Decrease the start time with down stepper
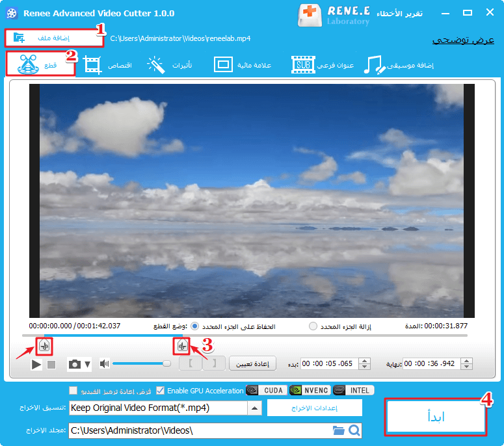The width and height of the screenshot is (504, 446). coord(364,367)
